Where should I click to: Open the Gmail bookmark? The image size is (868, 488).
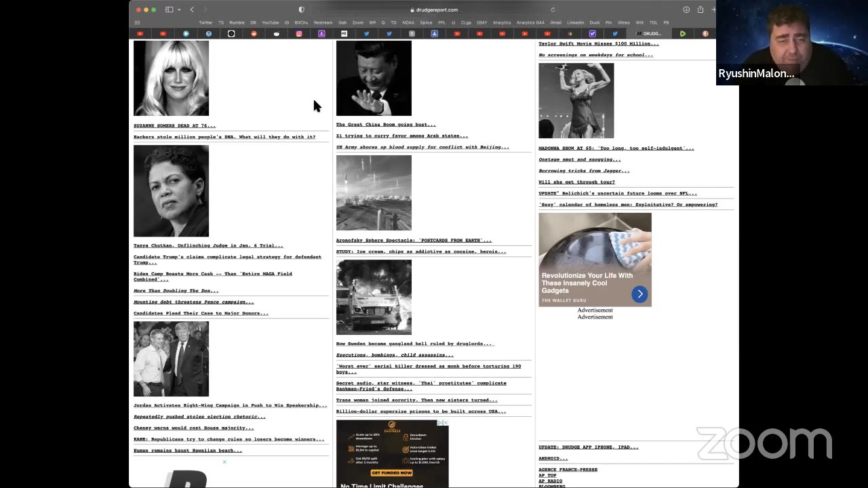tap(555, 22)
